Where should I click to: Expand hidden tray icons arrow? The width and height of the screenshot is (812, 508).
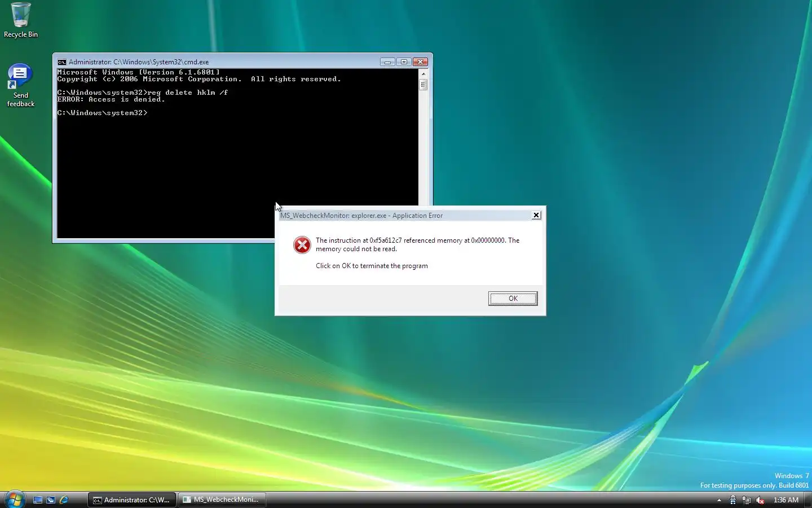(x=719, y=500)
